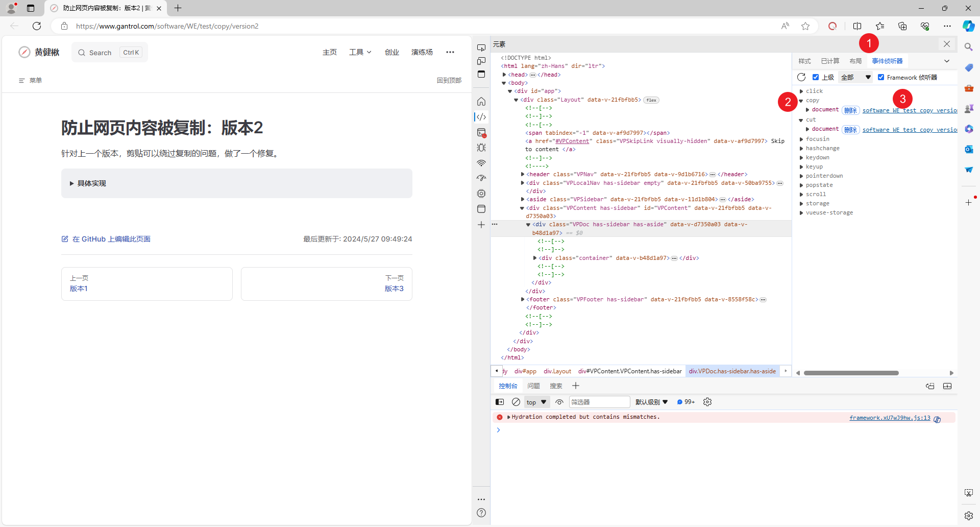This screenshot has width=980, height=527.
Task: Open DevTools customize three-dots menu at bottom
Action: (481, 499)
